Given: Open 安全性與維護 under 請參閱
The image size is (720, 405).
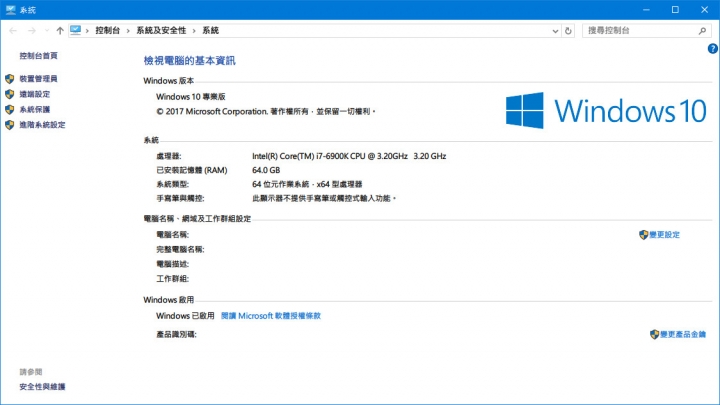Looking at the screenshot, I should coord(42,387).
